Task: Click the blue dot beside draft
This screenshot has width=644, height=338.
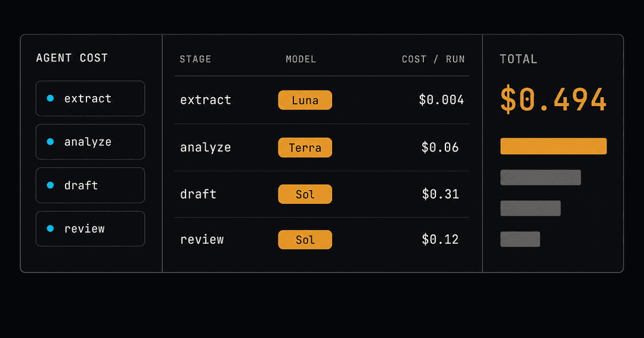Action: (50, 185)
